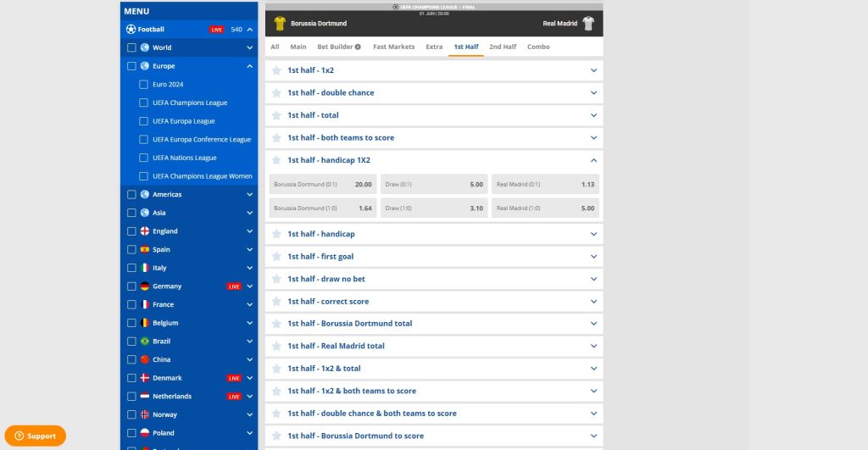Star 1st half - double chance & both teams

coord(276,414)
